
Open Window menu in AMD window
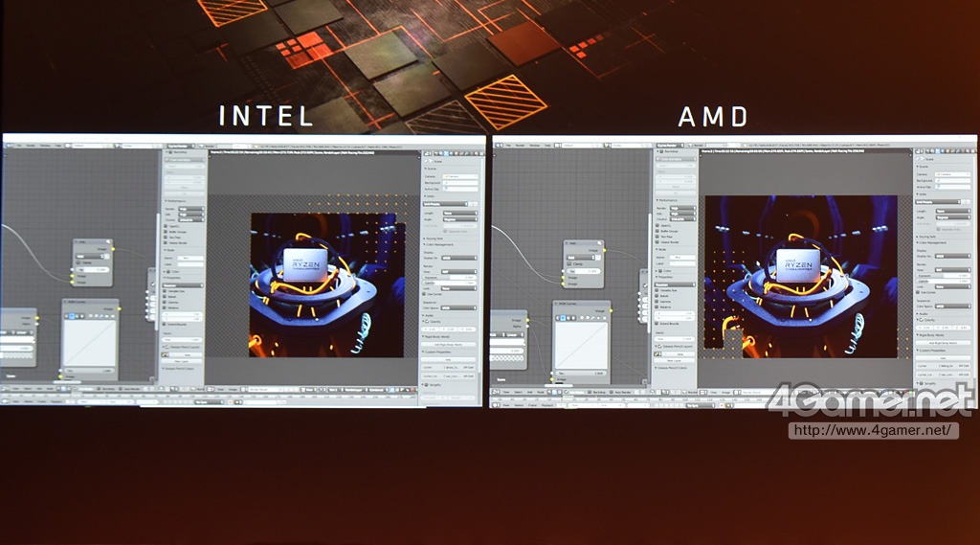click(x=534, y=146)
